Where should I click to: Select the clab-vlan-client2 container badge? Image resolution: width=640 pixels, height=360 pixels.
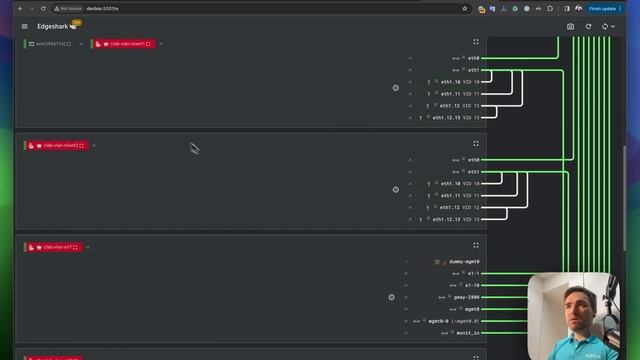(x=57, y=146)
